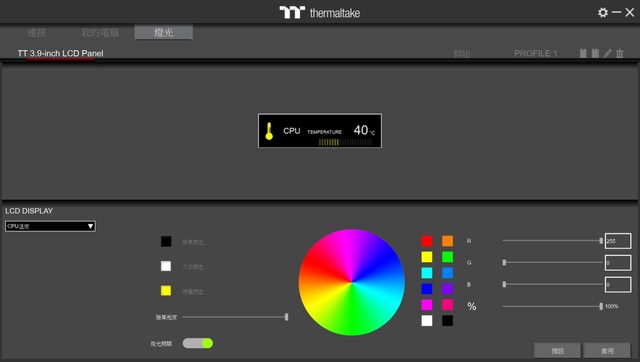Click the bottom-right apply button
Viewport: 640px width, 362px height.
(x=607, y=351)
